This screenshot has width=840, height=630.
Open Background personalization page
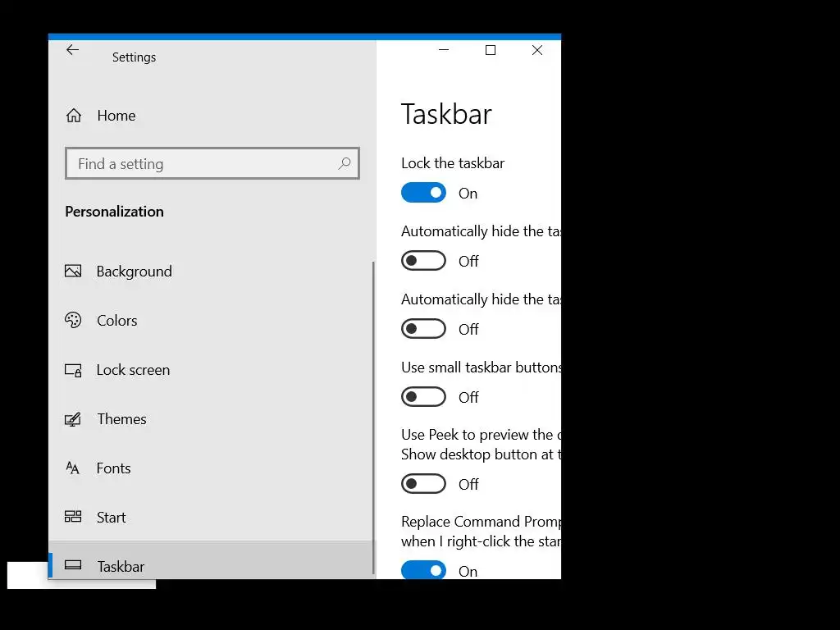point(212,271)
